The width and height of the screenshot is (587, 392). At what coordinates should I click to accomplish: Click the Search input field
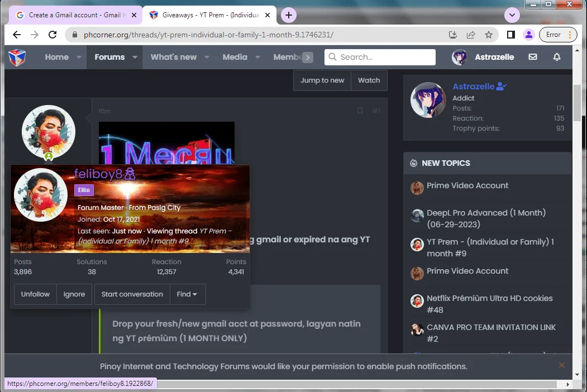point(380,58)
